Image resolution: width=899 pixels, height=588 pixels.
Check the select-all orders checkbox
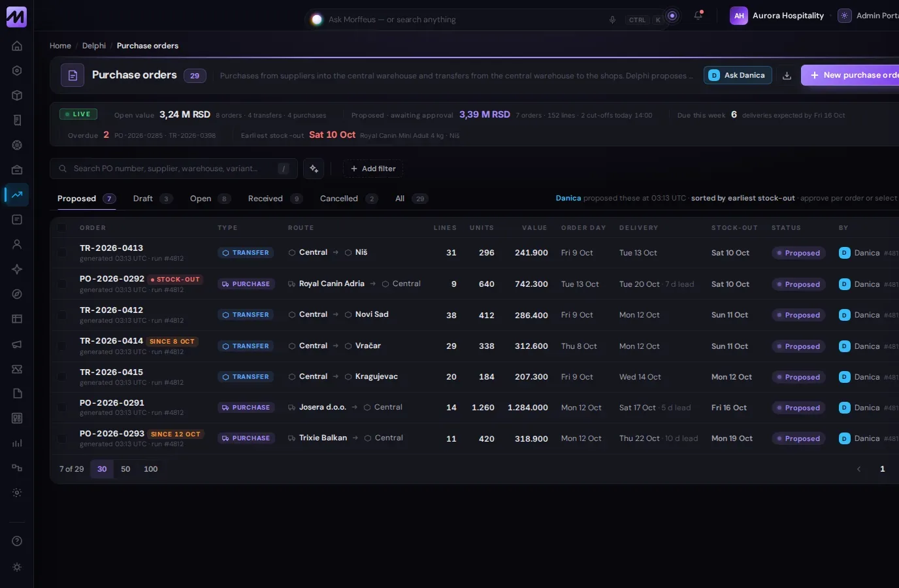(62, 228)
